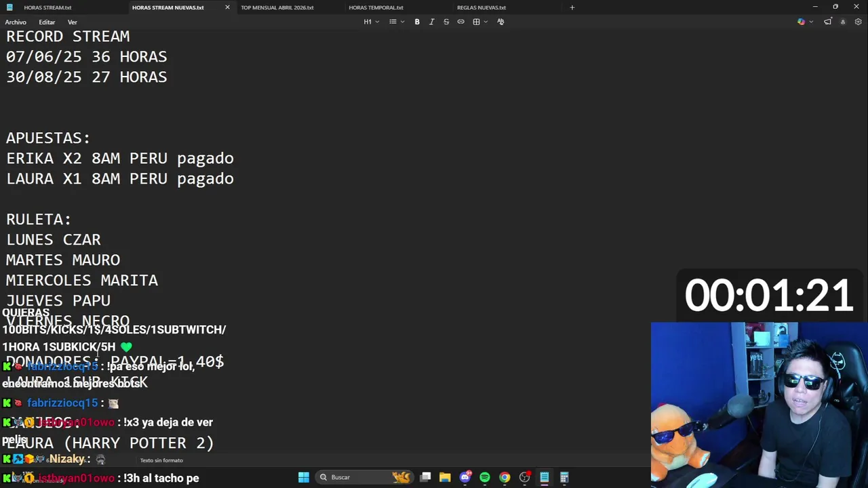Viewport: 868px width, 488px height.
Task: Open File Explorer from taskbar
Action: click(x=445, y=477)
